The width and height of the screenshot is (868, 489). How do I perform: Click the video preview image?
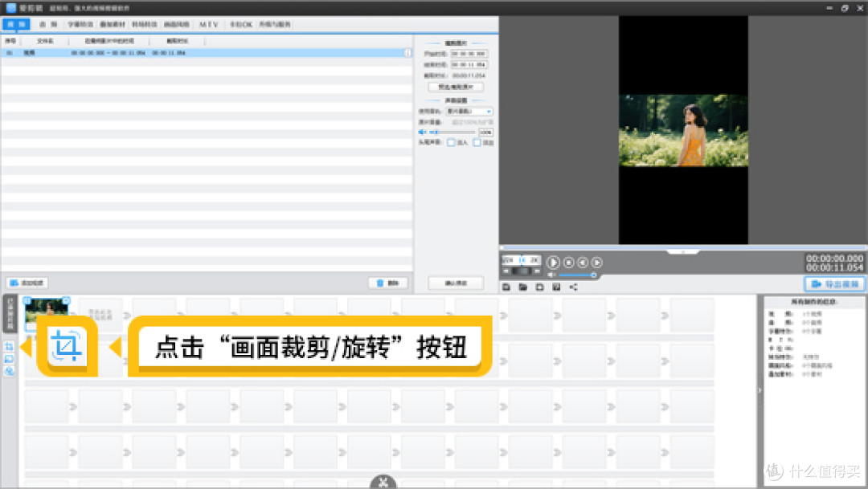(683, 131)
